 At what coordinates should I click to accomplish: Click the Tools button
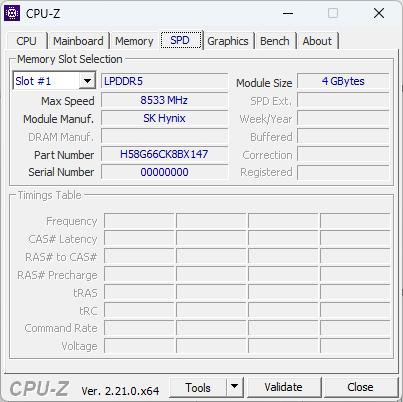(x=198, y=387)
